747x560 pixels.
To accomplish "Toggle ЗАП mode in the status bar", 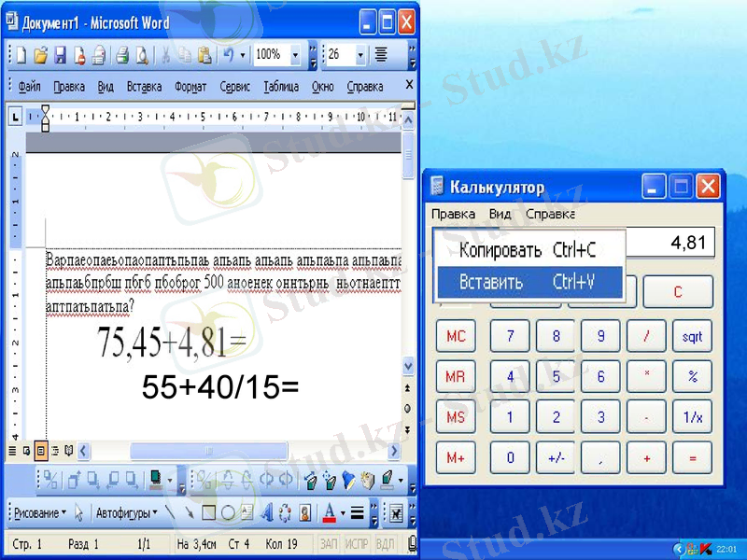I will point(329,542).
